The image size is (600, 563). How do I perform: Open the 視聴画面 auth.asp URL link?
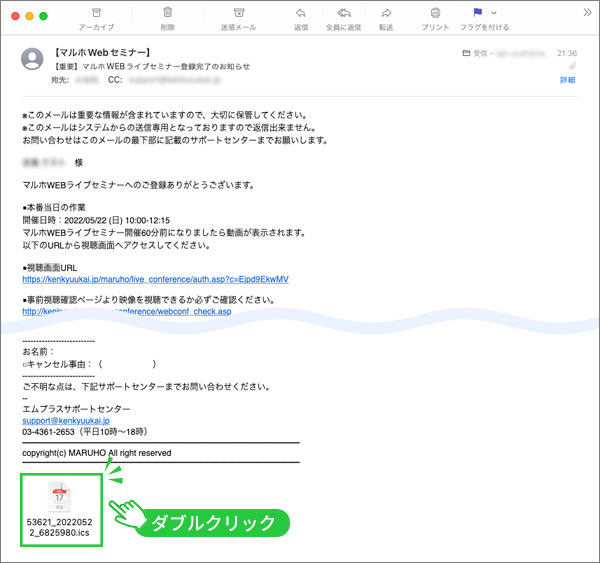[x=155, y=279]
